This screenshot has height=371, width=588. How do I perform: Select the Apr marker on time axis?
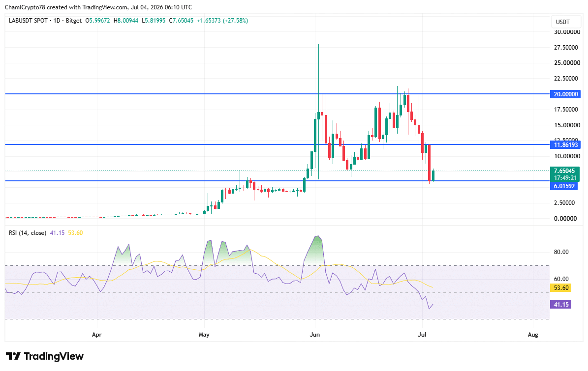click(x=97, y=334)
